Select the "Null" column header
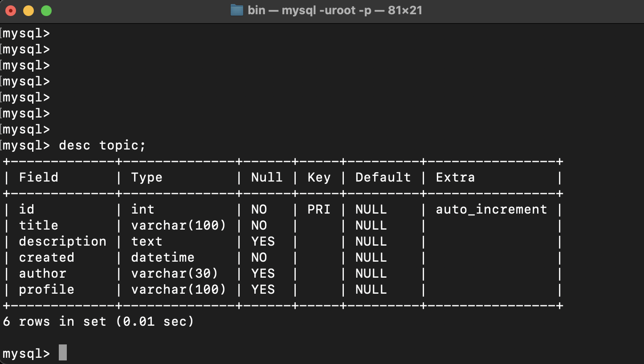 (x=266, y=178)
